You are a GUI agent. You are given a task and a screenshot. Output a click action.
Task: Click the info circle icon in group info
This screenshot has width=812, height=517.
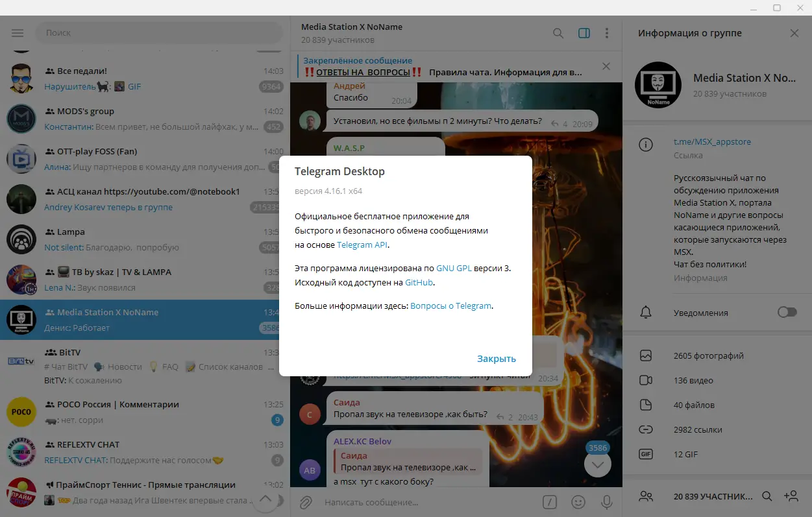(646, 145)
